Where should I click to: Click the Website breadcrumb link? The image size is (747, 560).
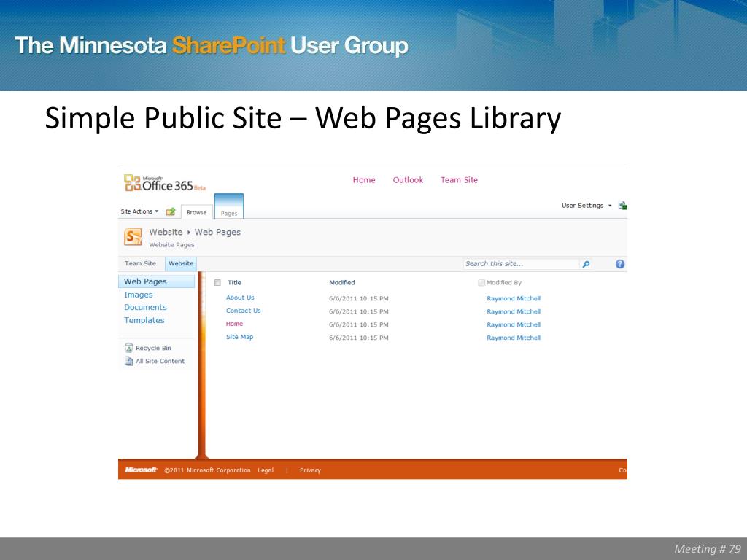pos(166,232)
